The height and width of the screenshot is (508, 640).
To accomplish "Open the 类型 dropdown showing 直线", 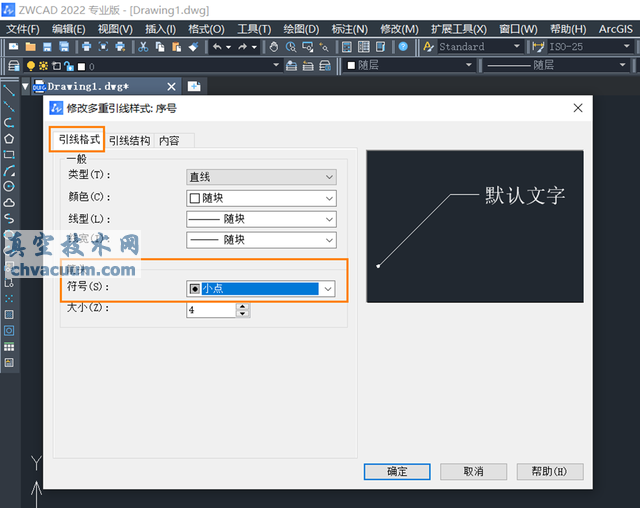I will click(x=261, y=177).
